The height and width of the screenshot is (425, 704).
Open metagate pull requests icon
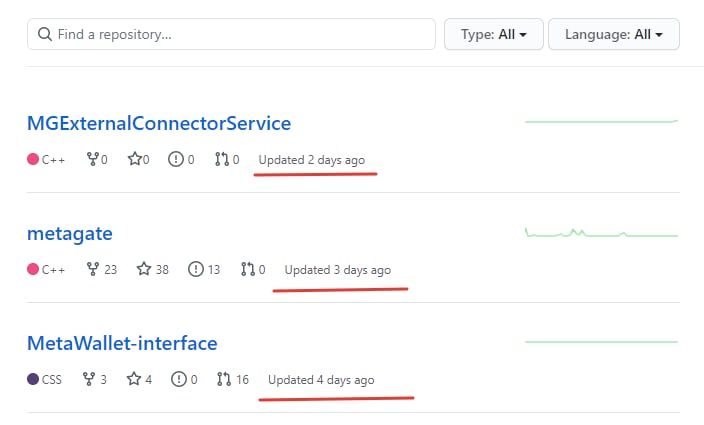(248, 269)
